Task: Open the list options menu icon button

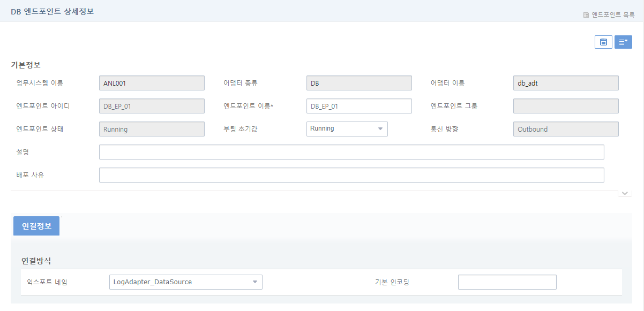Action: (623, 42)
